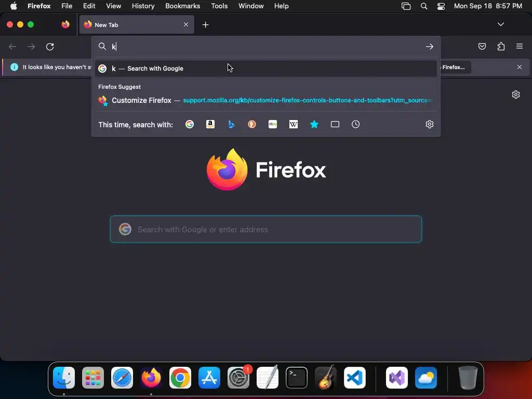Open App Store from the Dock
The height and width of the screenshot is (399, 532).
tap(209, 378)
